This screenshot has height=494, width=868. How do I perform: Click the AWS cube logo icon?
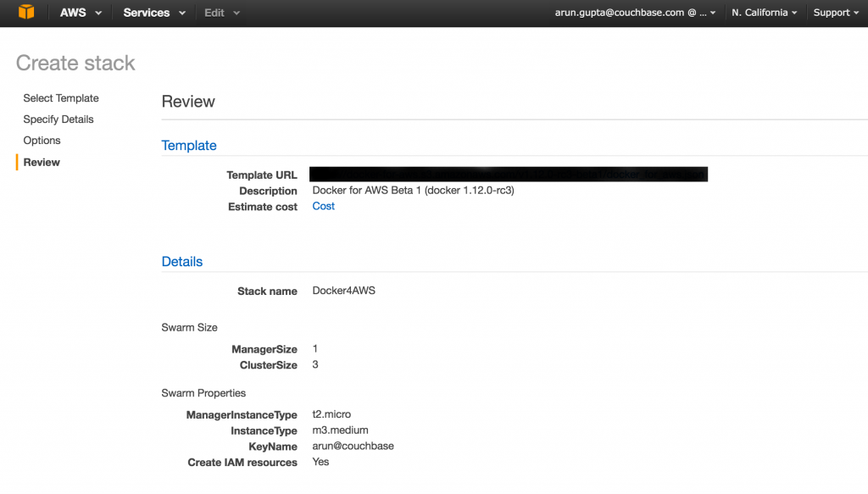click(26, 12)
